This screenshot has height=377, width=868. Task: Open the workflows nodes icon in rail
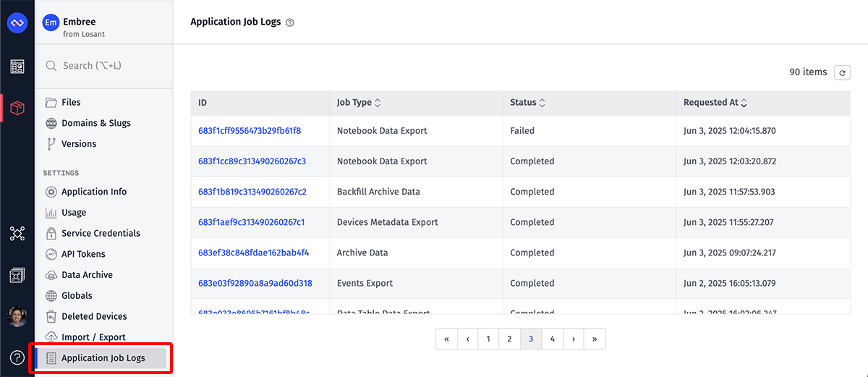17,233
